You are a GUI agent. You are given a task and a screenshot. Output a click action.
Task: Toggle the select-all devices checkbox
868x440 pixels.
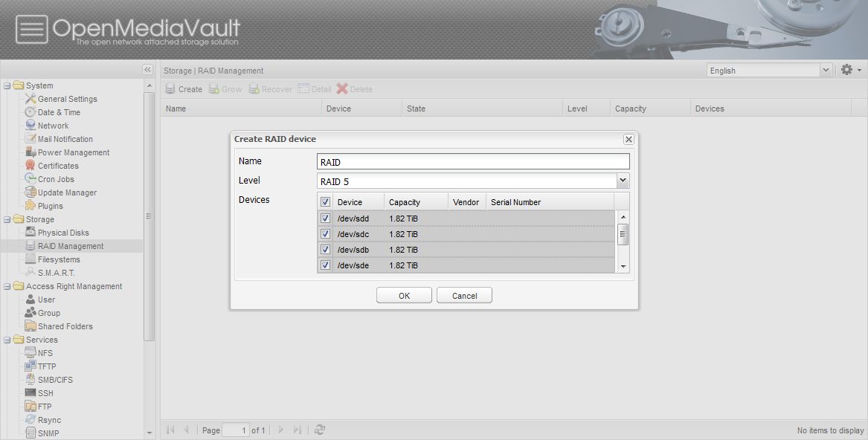coord(326,202)
